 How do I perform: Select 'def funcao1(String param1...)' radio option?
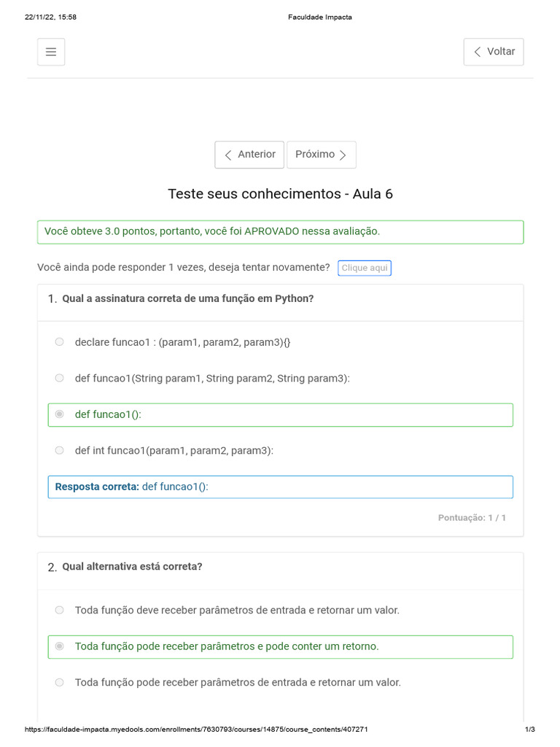(59, 378)
